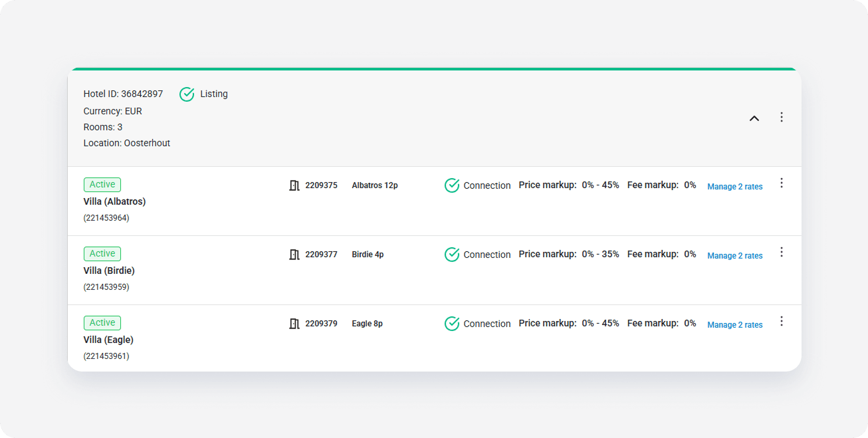This screenshot has width=868, height=438.
Task: Click Connection checkmark icon in Albatros row
Action: [x=452, y=185]
